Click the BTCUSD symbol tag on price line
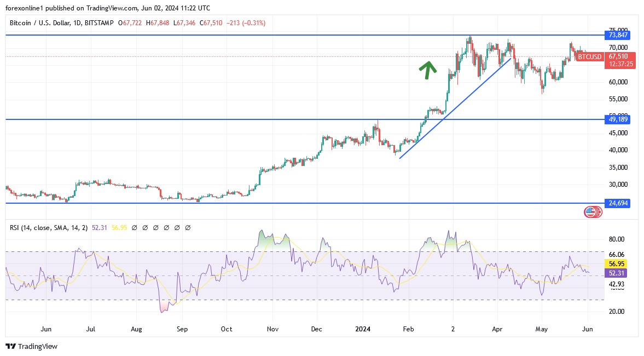644x356 pixels. tap(590, 57)
